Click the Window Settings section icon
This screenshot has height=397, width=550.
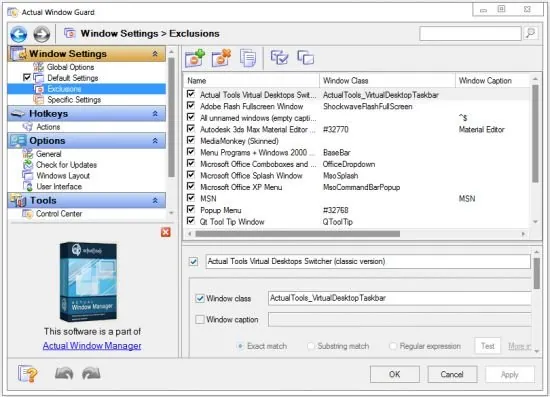pos(18,53)
